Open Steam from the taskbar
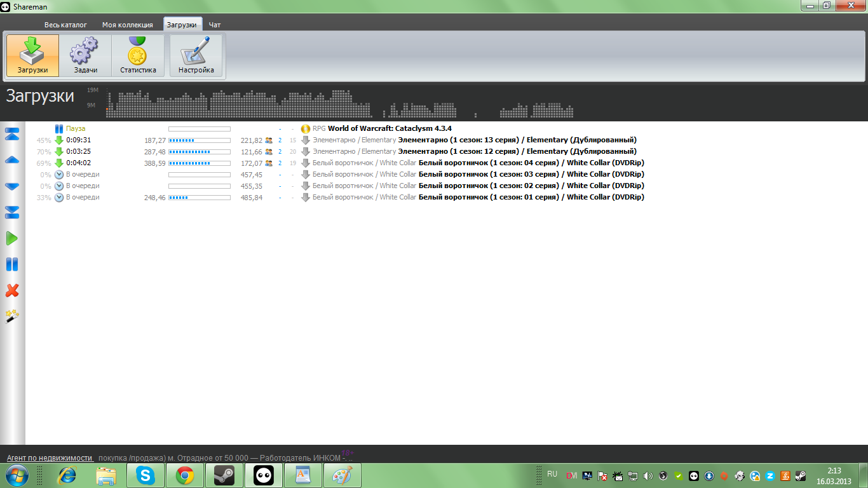Viewport: 868px width, 488px height. click(224, 475)
